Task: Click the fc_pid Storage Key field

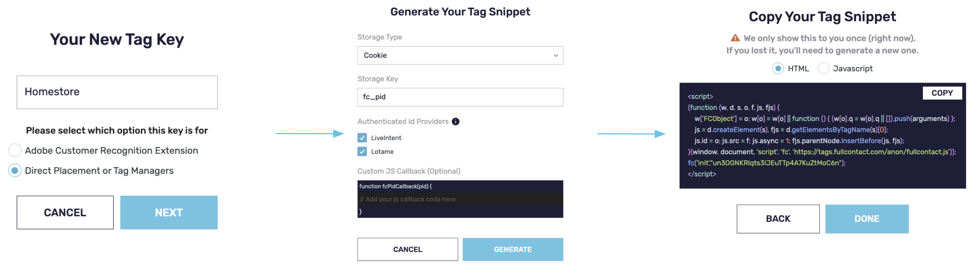Action: (460, 97)
